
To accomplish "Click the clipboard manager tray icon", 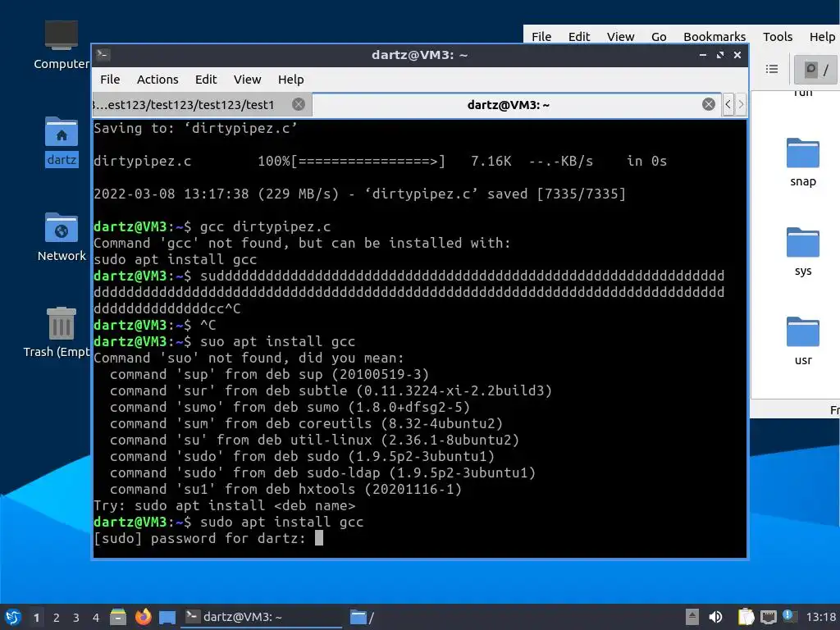I will coord(746,617).
